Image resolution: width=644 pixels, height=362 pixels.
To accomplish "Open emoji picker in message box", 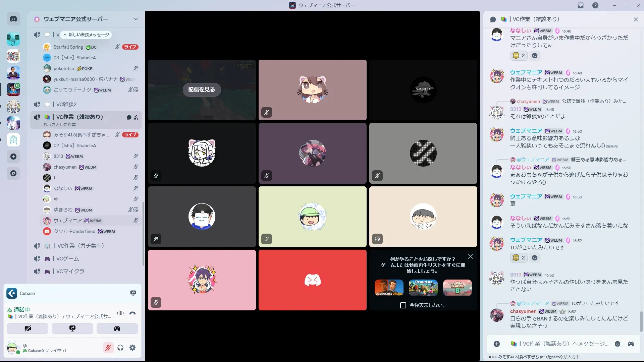I will [618, 344].
